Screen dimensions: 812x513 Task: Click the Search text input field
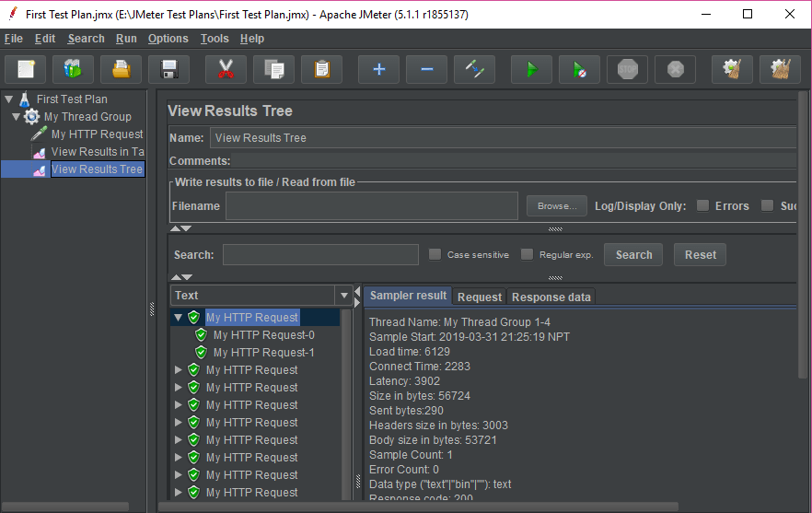point(320,254)
